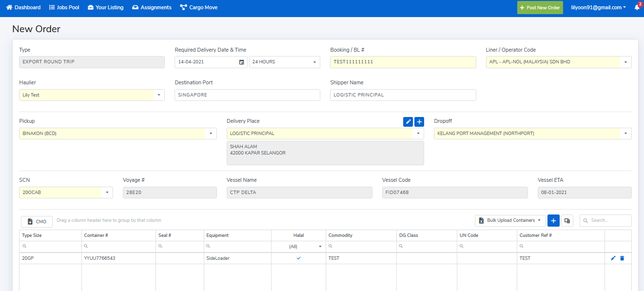This screenshot has height=291, width=644.
Task: Open the Cargo Move menu item
Action: point(199,7)
